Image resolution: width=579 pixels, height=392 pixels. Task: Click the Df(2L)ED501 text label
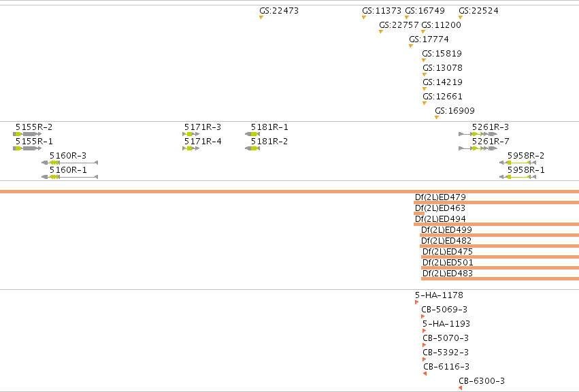448,263
